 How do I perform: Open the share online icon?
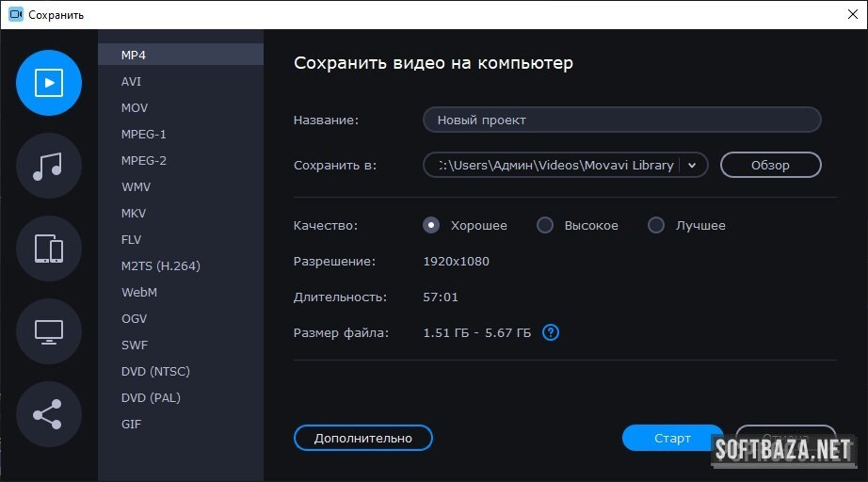[49, 414]
